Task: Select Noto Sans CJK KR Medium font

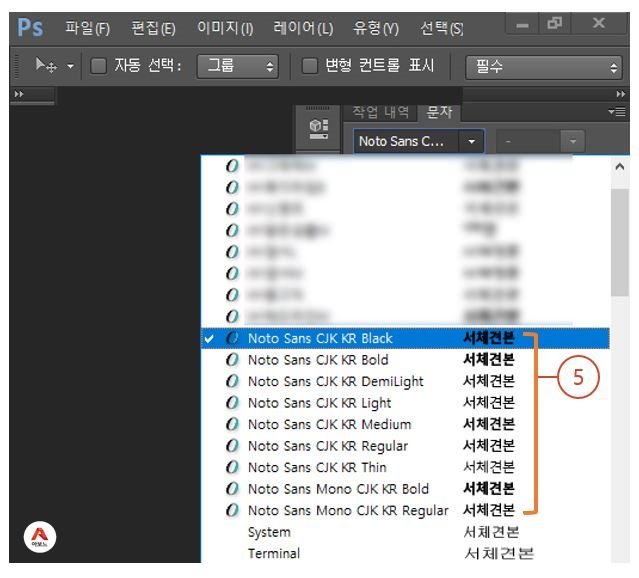Action: coord(405,425)
